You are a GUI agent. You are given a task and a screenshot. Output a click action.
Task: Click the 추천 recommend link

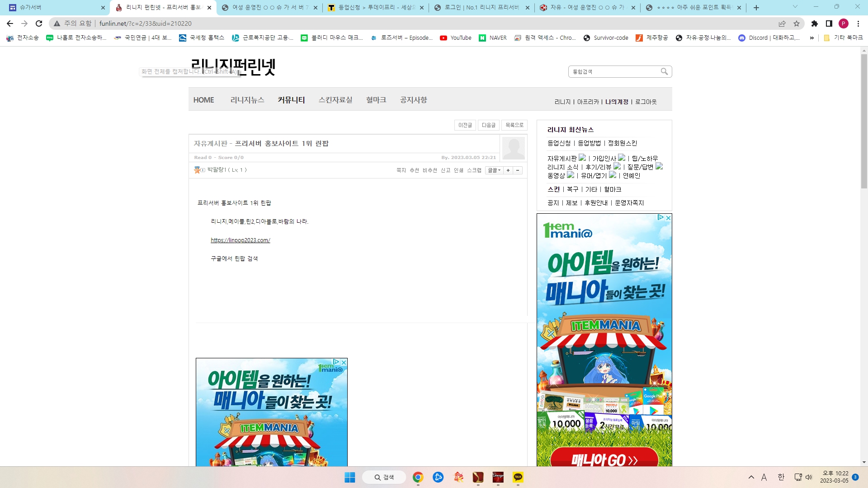click(x=415, y=170)
